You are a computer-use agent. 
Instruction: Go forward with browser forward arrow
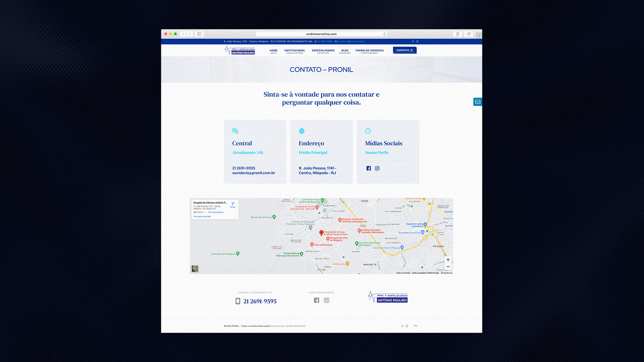coord(190,34)
